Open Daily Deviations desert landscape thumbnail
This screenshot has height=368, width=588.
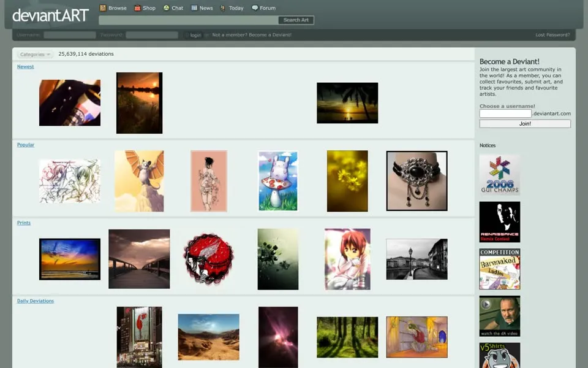[x=208, y=337]
